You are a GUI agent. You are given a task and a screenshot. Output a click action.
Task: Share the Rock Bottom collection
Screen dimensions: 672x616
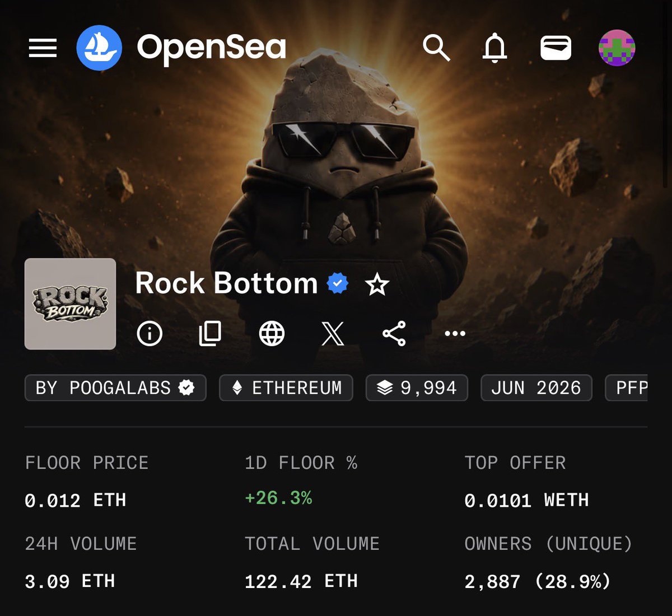pos(394,334)
